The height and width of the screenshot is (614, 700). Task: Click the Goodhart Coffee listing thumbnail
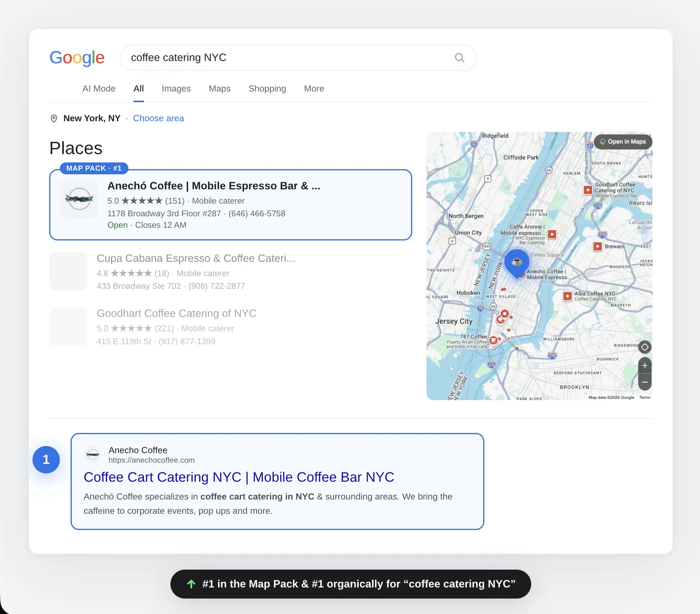68,326
